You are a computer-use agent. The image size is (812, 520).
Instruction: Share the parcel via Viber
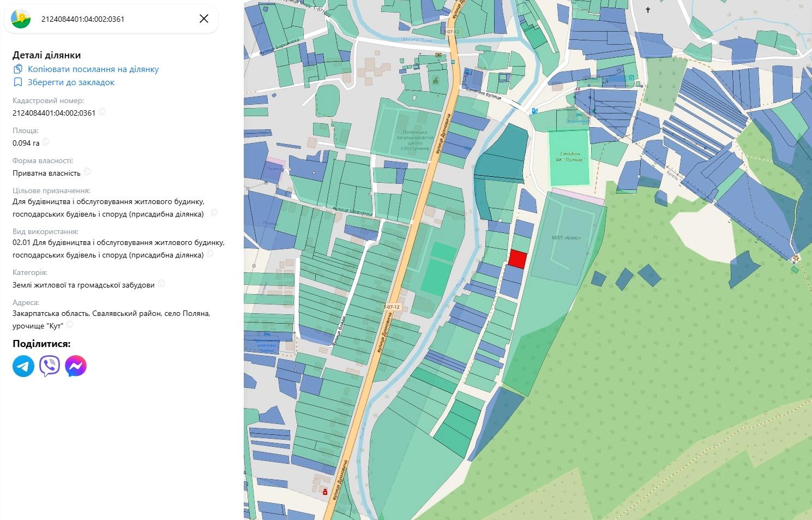point(50,366)
